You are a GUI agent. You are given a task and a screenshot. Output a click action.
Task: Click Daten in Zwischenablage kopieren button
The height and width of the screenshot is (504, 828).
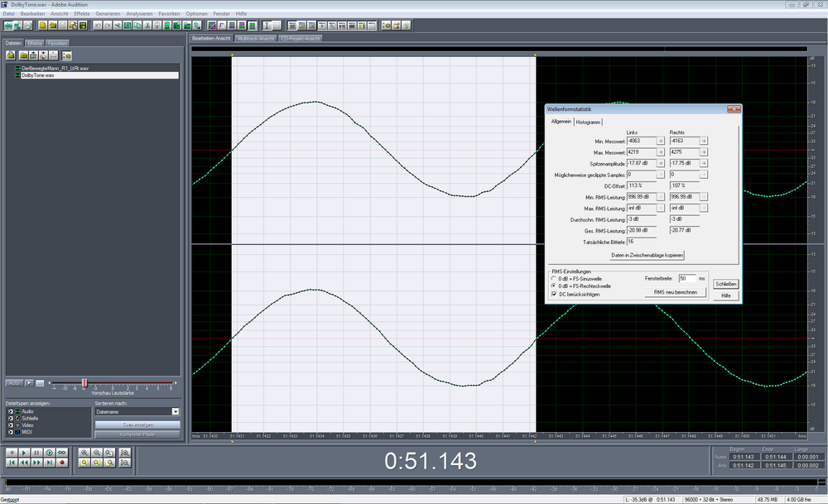647,256
